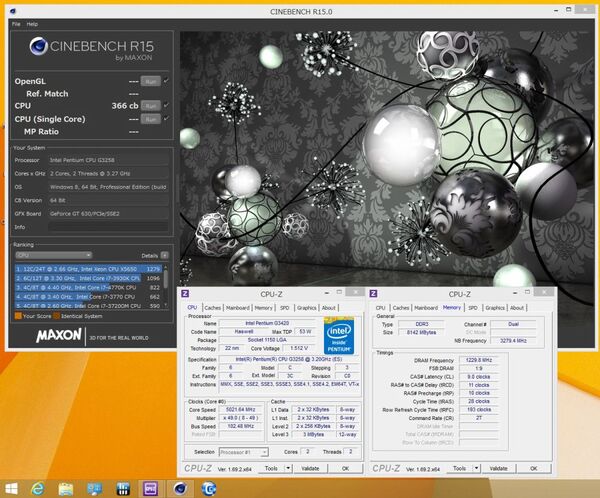Open the File menu in Cinebench
The width and height of the screenshot is (600, 498).
pyautogui.click(x=16, y=24)
